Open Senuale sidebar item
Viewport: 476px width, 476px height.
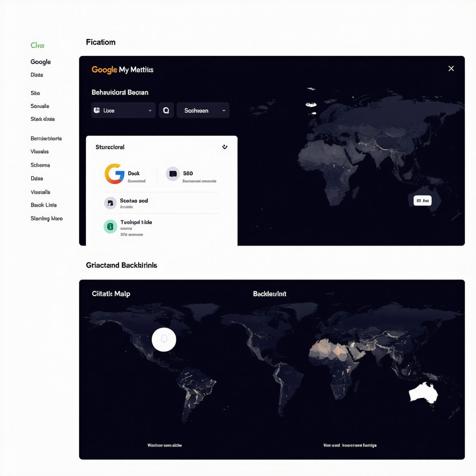40,106
